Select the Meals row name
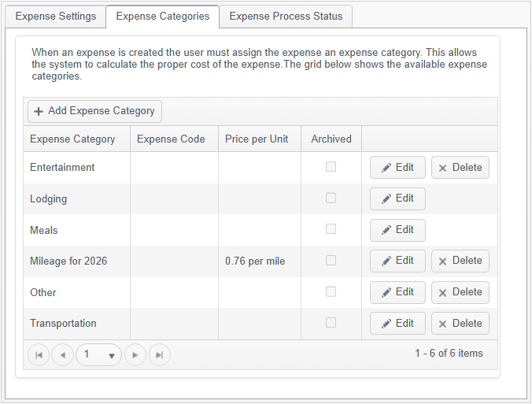 pos(44,230)
